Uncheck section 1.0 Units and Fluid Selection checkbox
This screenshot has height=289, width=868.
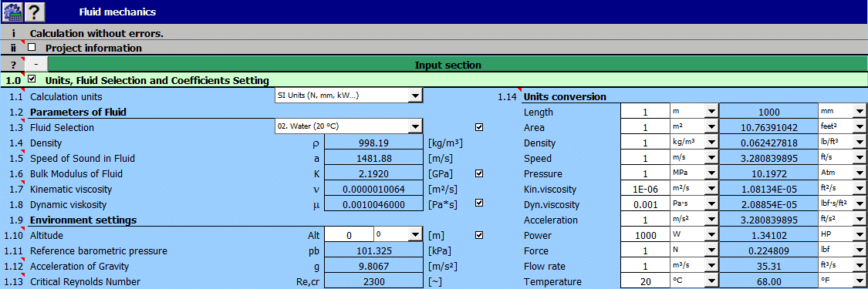coord(32,80)
